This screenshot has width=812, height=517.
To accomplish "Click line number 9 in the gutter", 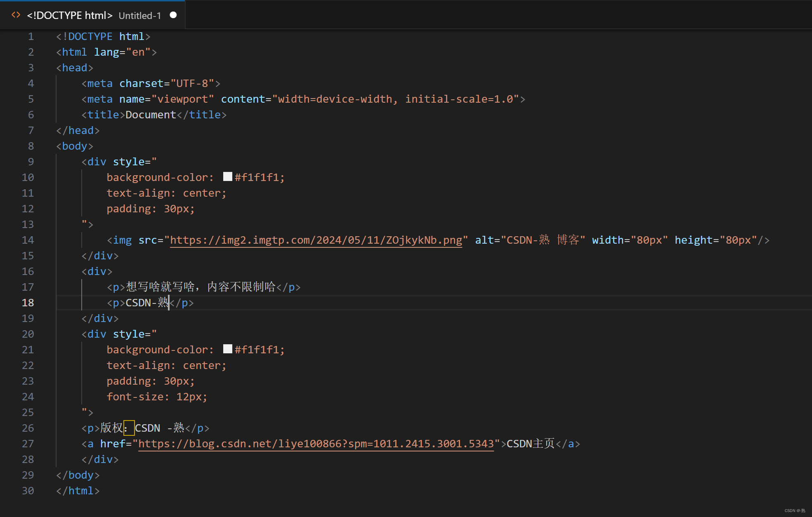I will tap(31, 162).
